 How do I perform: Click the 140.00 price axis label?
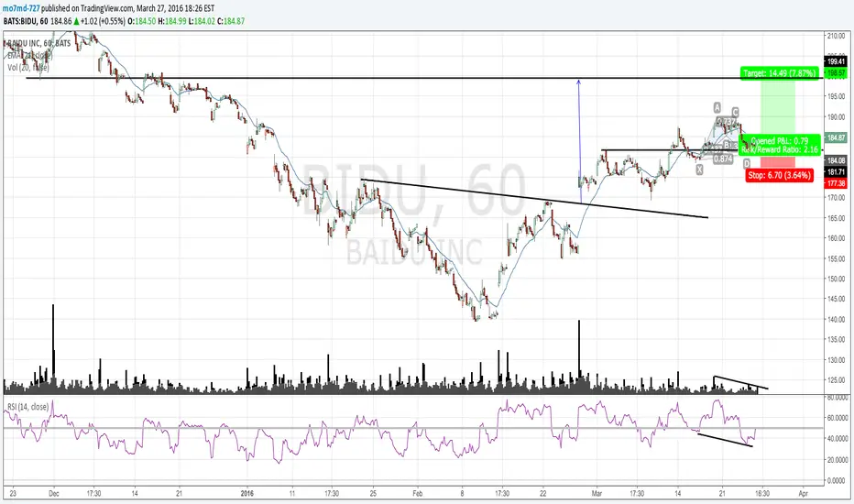(836, 319)
